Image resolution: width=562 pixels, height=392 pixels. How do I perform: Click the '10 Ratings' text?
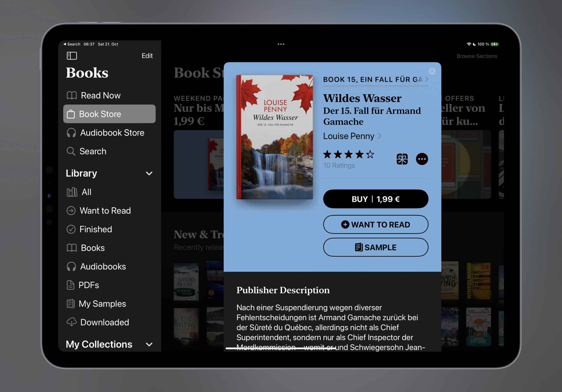point(339,166)
